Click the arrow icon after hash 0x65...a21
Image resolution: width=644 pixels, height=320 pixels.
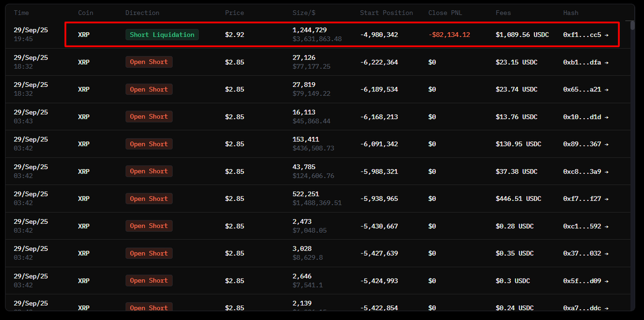point(606,90)
